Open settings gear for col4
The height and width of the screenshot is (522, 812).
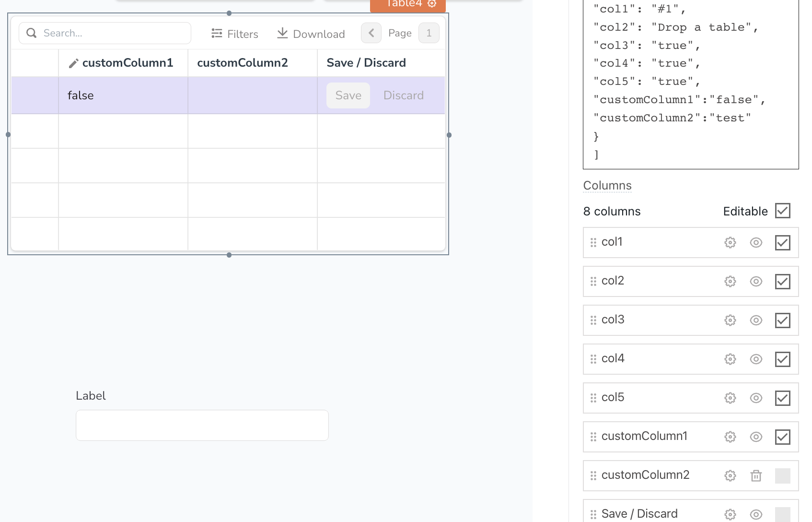pos(730,359)
